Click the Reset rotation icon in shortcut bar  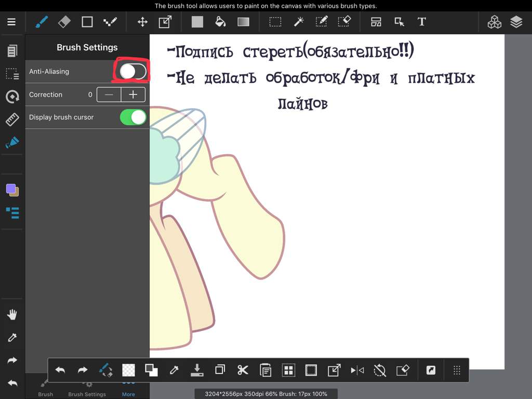pos(380,370)
